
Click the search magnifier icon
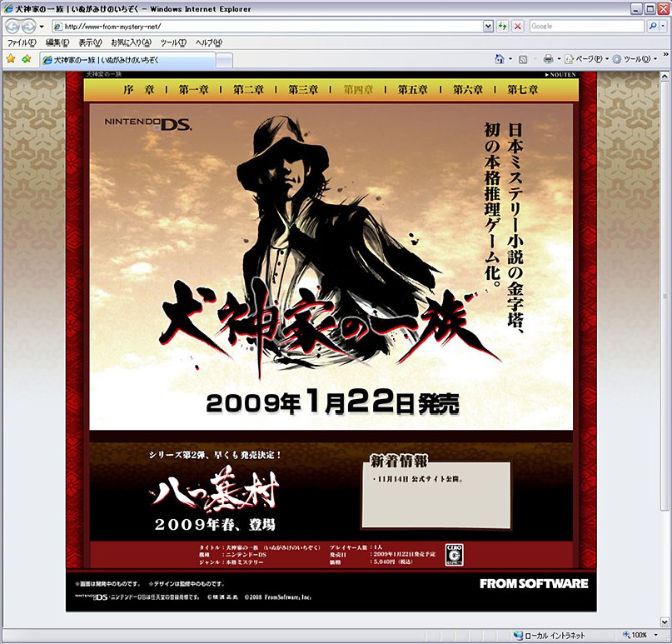click(x=652, y=26)
